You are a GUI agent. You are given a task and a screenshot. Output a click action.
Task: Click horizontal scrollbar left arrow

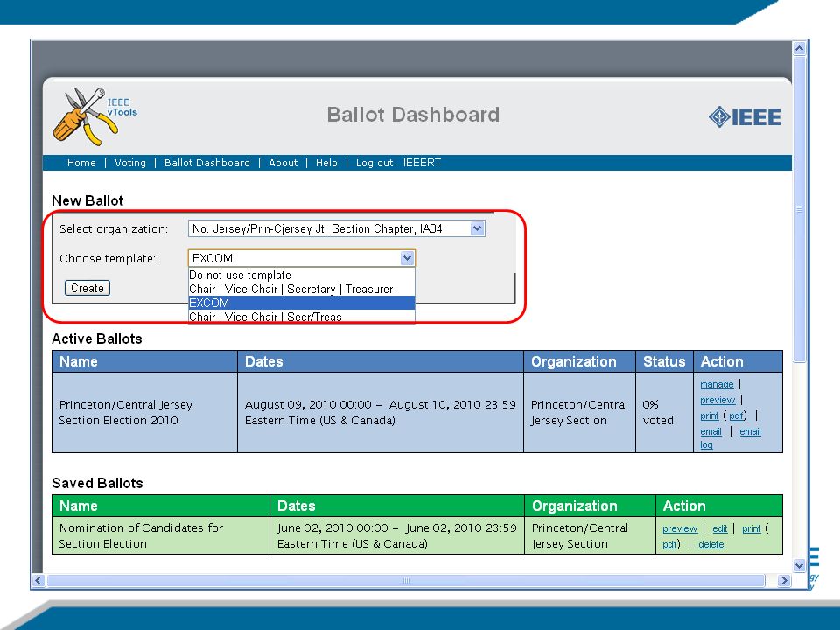coord(38,581)
